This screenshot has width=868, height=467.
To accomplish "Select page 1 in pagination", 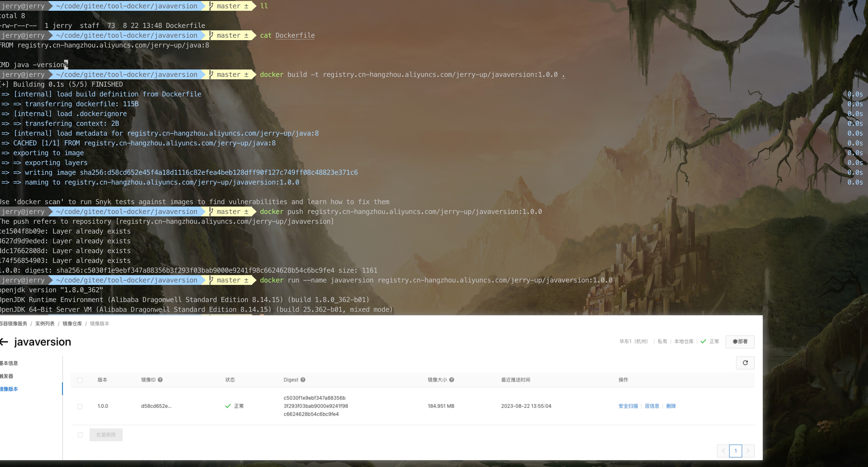I will pos(735,451).
